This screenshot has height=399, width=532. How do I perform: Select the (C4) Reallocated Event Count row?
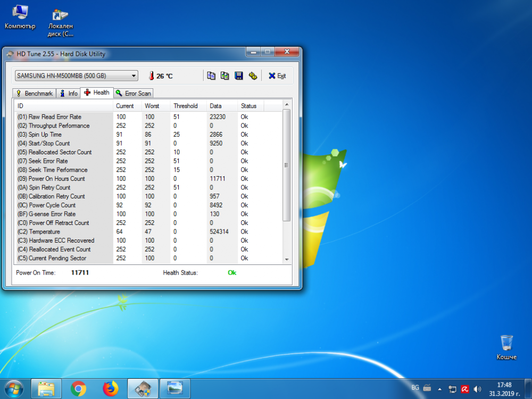click(148, 249)
